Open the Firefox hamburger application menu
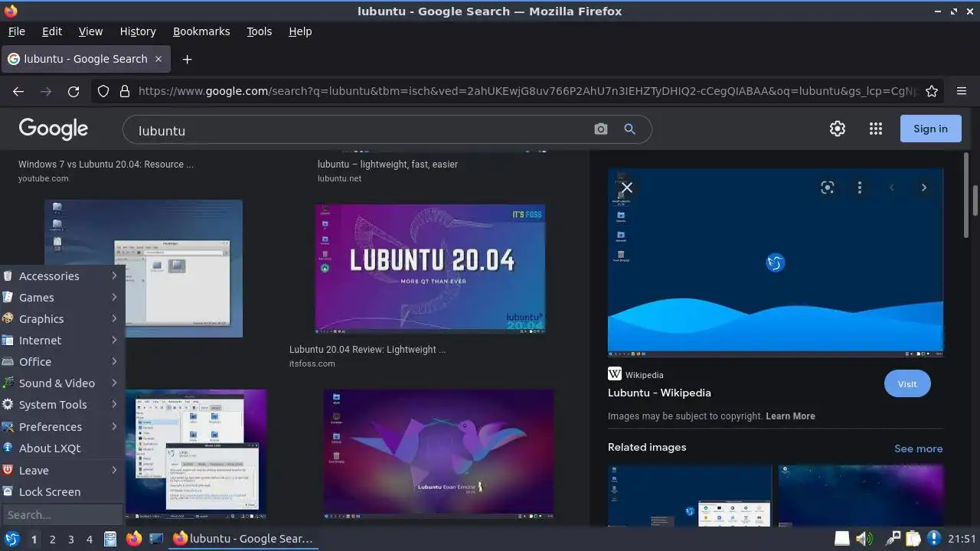Viewport: 980px width, 551px height. tap(962, 91)
